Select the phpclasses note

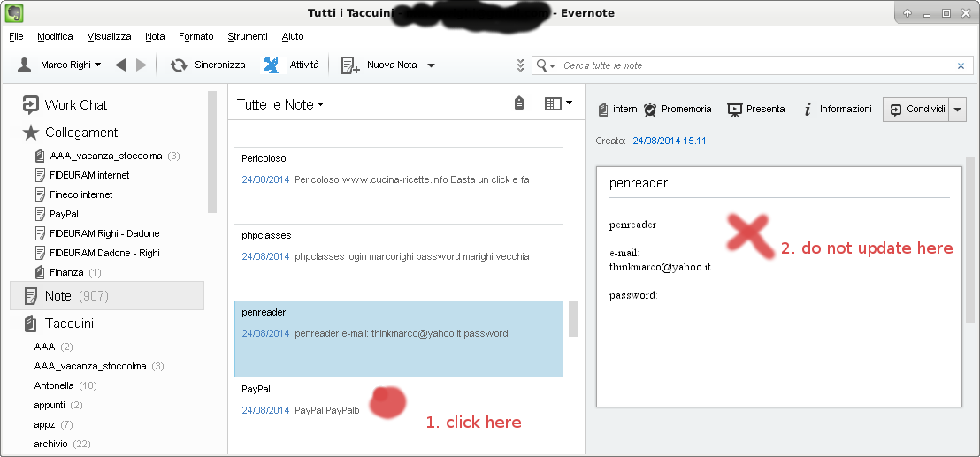point(399,263)
